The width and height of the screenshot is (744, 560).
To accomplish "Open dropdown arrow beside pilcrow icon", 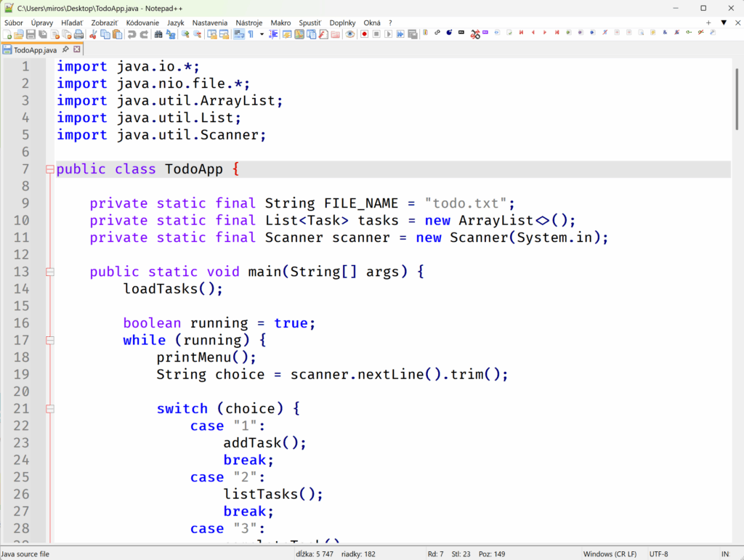I will pyautogui.click(x=262, y=34).
